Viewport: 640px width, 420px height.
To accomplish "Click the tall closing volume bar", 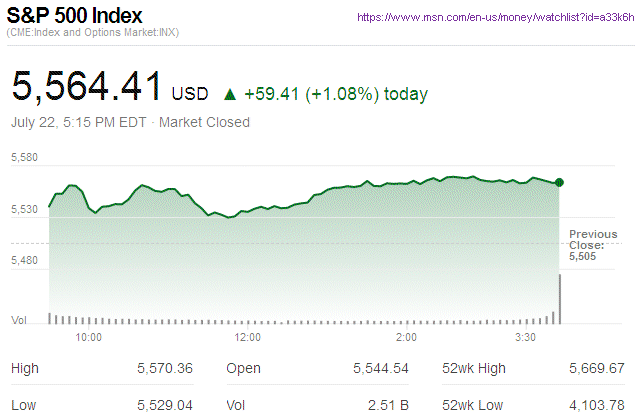I will point(560,299).
